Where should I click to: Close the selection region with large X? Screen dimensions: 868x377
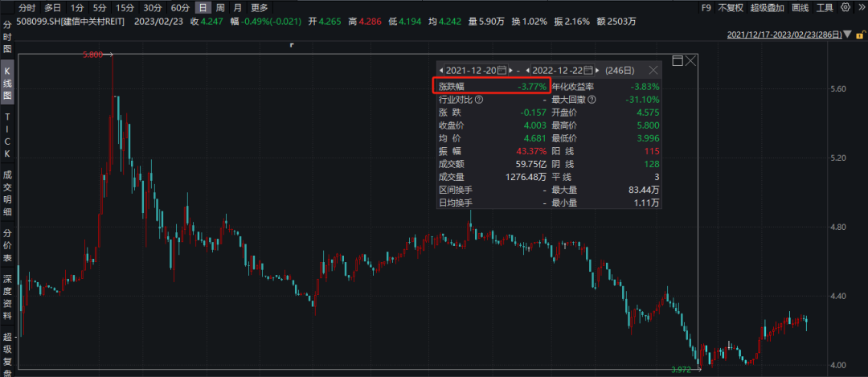coord(690,60)
